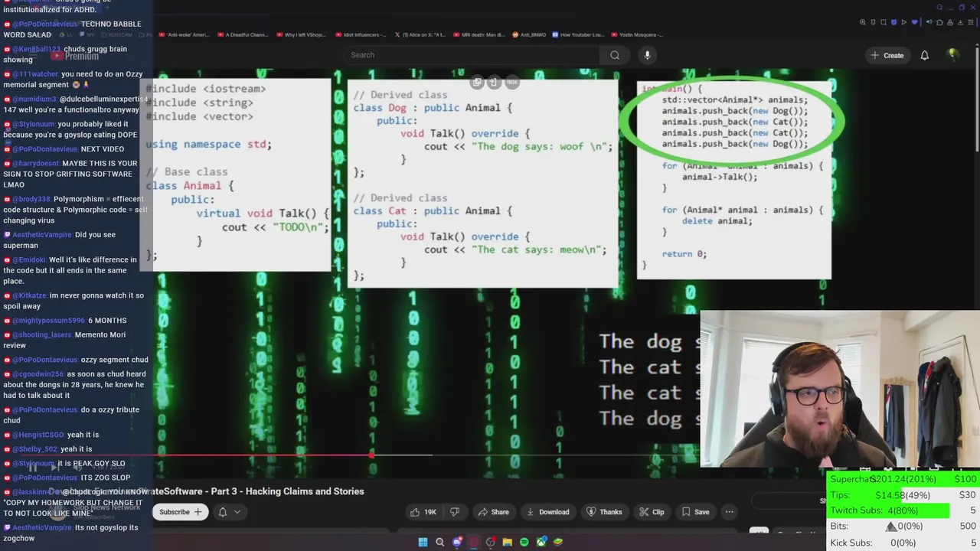Click the Clip scissors button
This screenshot has height=551, width=980.
pyautogui.click(x=651, y=512)
